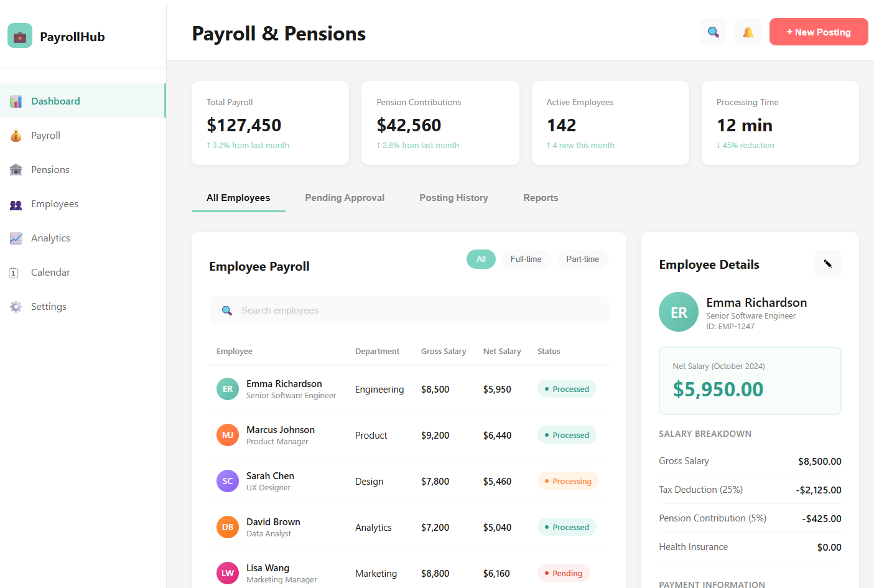Click the edit pencil on Employee Details
This screenshot has width=874, height=588.
tap(827, 263)
